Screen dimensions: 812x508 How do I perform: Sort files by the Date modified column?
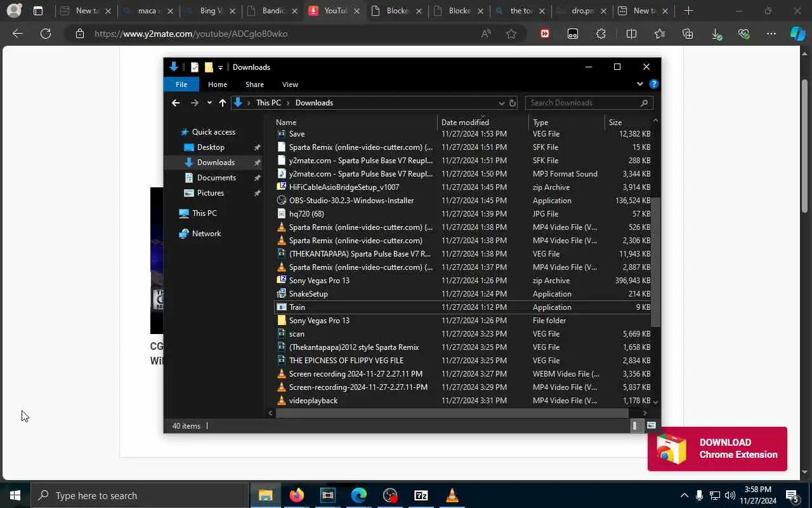click(483, 123)
